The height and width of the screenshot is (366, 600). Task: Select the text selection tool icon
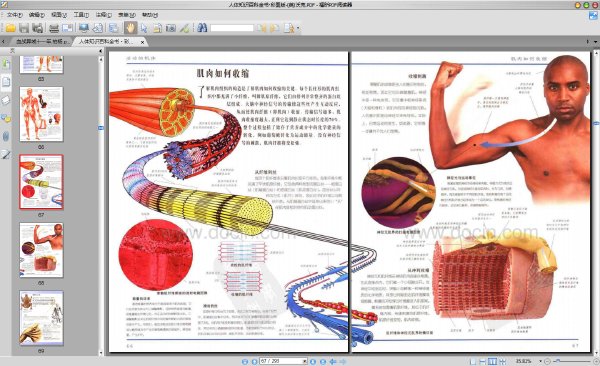157,28
